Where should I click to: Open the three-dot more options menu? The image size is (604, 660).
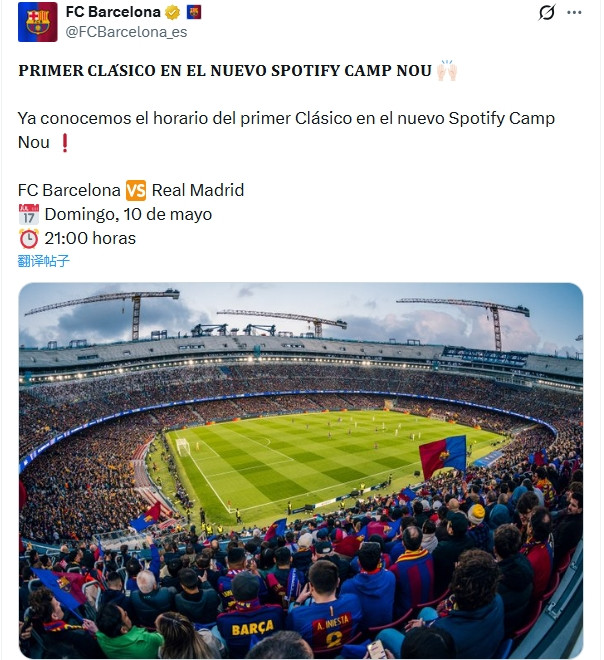[x=574, y=13]
